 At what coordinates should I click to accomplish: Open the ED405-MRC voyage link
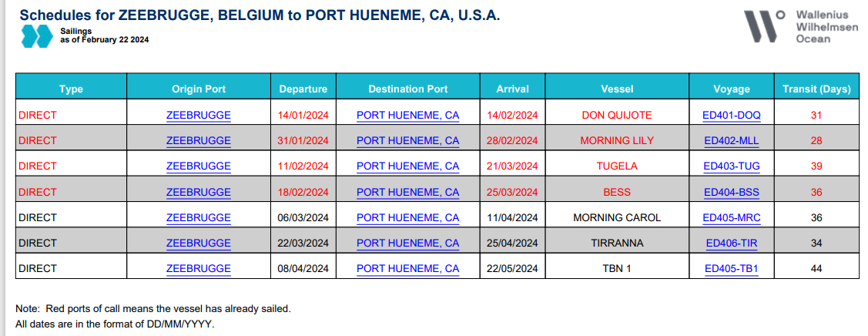731,217
